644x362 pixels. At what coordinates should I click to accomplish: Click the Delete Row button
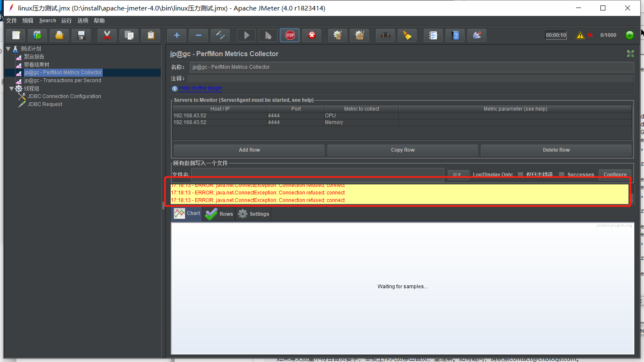pos(556,150)
